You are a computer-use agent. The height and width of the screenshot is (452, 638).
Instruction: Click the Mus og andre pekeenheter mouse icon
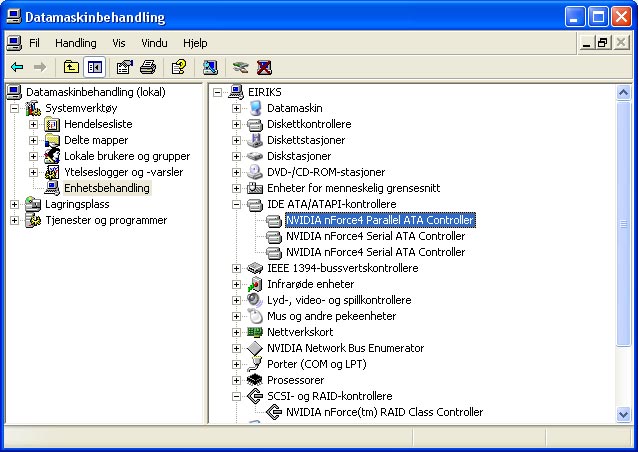pyautogui.click(x=255, y=316)
